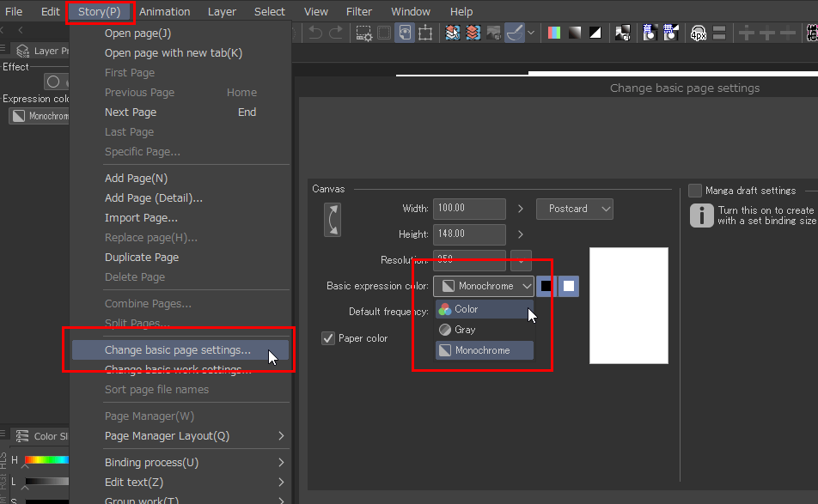818x504 pixels.
Task: Click the gray image layer toolbar icon
Action: click(x=493, y=33)
